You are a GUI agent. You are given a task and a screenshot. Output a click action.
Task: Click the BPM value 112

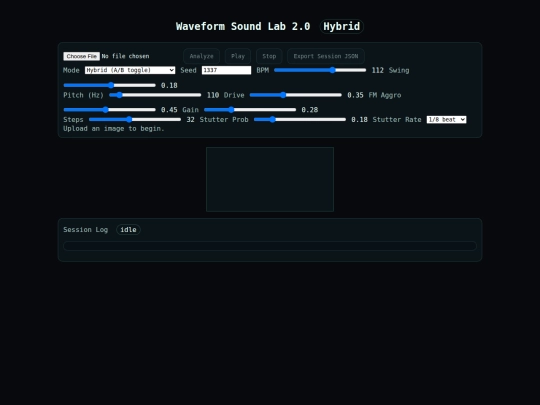[377, 70]
